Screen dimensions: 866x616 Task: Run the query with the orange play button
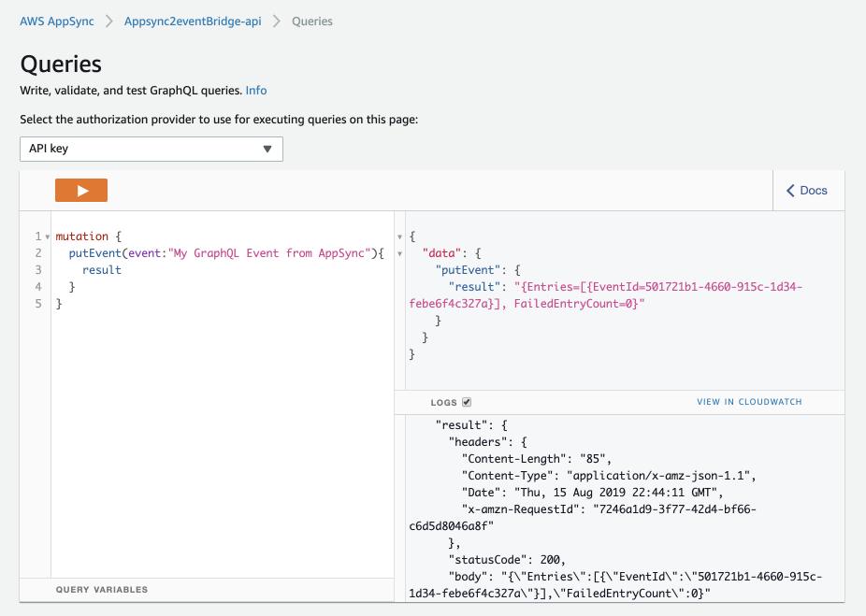tap(81, 191)
